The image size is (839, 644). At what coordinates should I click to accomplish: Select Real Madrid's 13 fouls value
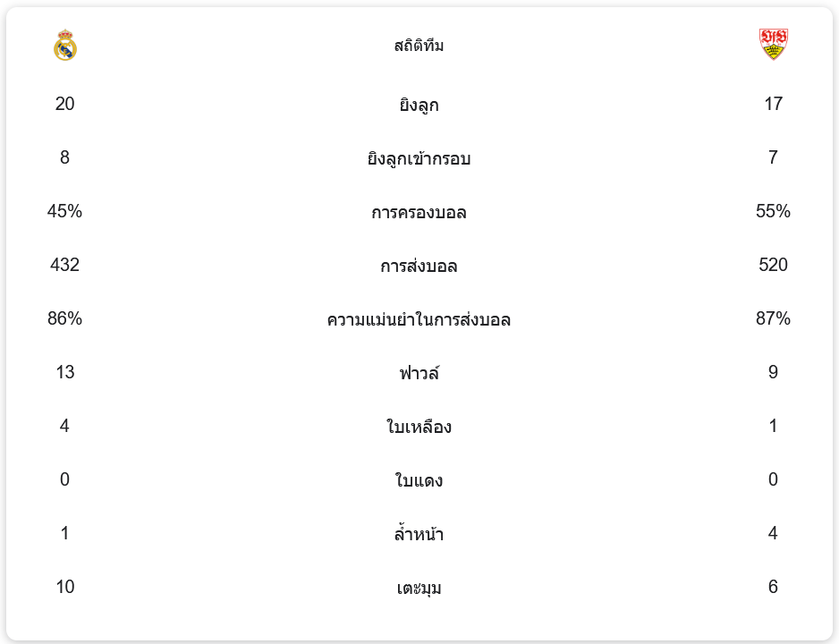pyautogui.click(x=65, y=372)
